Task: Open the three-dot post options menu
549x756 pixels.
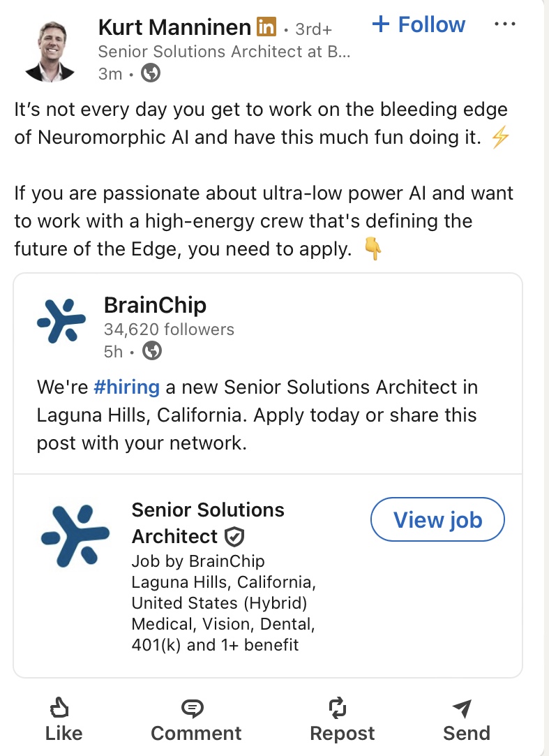Action: point(504,24)
